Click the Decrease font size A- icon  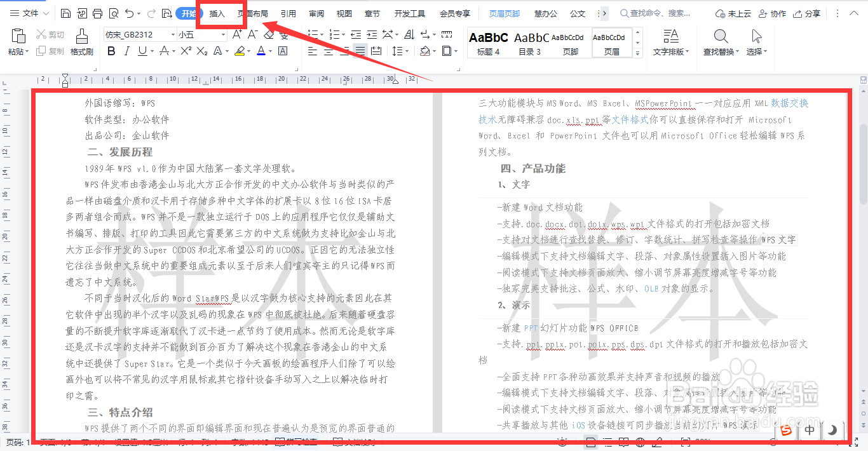click(253, 35)
